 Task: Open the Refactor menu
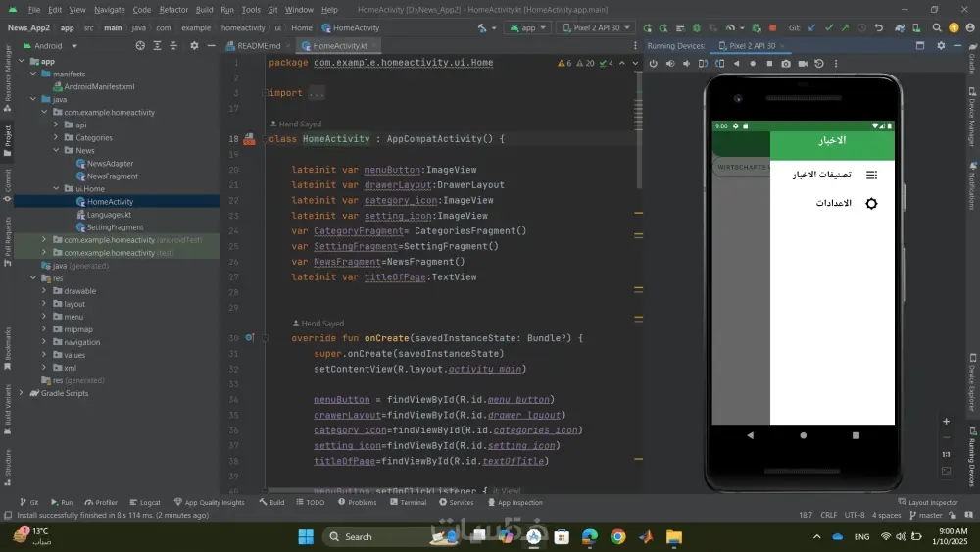(x=173, y=9)
